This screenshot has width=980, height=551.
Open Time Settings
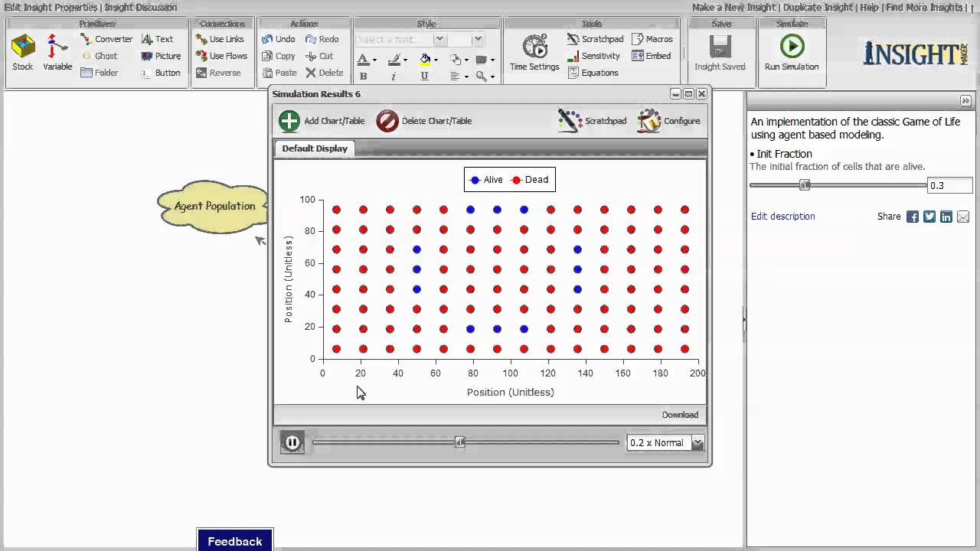[534, 53]
